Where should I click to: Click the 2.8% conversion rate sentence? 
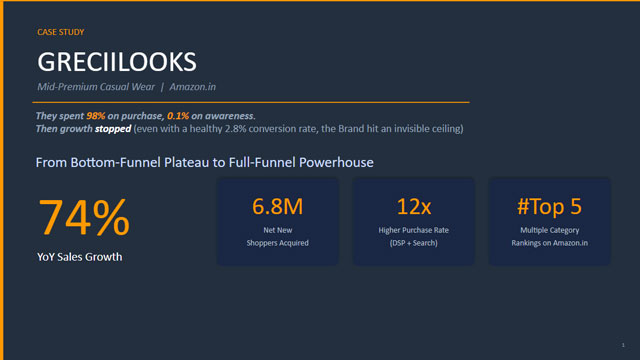coord(298,129)
